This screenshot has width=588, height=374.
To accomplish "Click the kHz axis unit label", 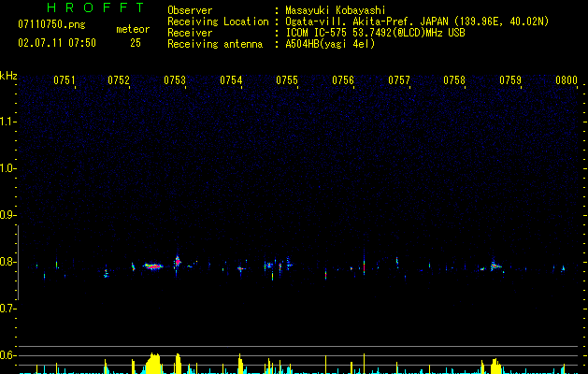I will click(x=8, y=76).
